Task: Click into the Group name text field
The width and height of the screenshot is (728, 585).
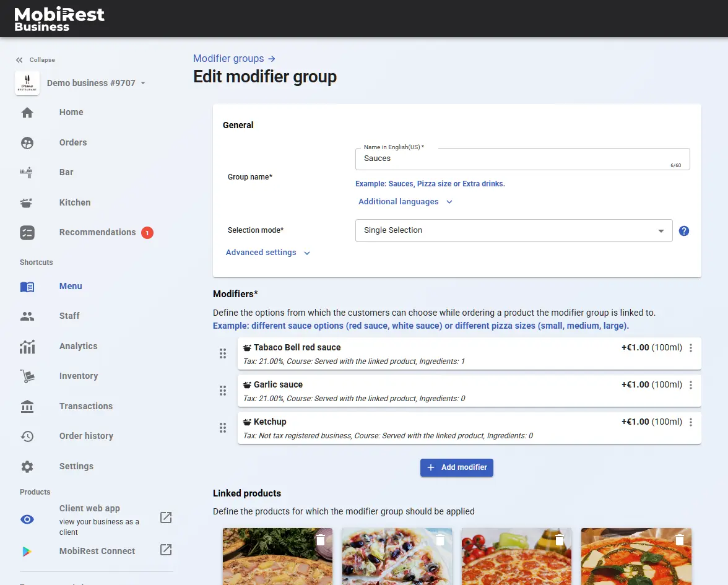Action: point(514,159)
